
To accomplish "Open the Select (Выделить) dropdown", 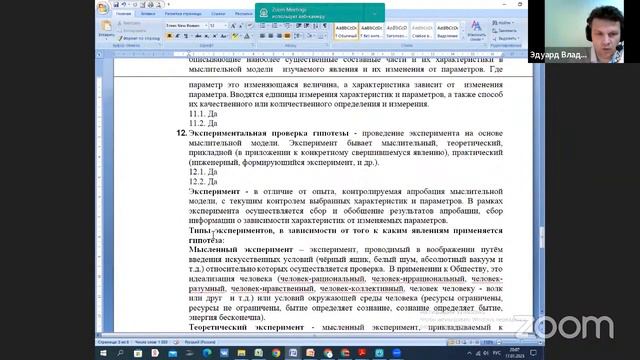I will pyautogui.click(x=505, y=39).
